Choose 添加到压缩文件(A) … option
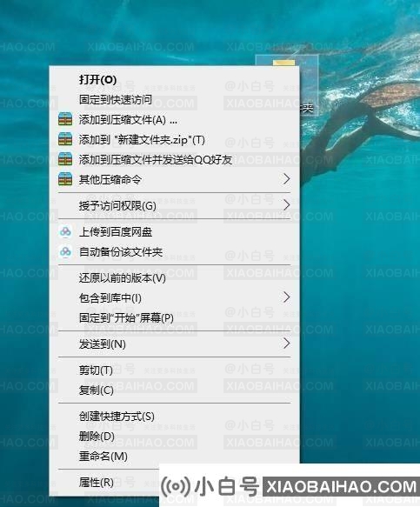Image resolution: width=420 pixels, height=507 pixels. pos(174,120)
